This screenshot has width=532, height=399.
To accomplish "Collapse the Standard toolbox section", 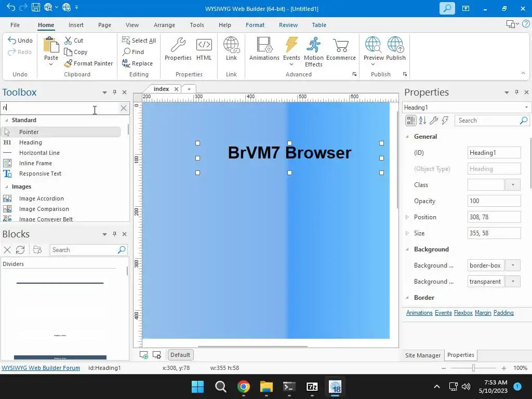I will [x=6, y=120].
